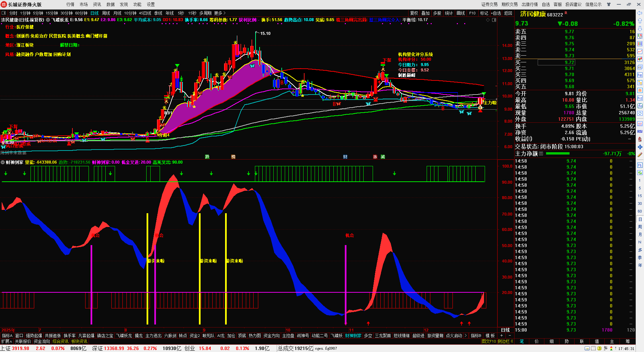Switch to the 60分钟 period tab
644x352 pixels.
[81, 13]
